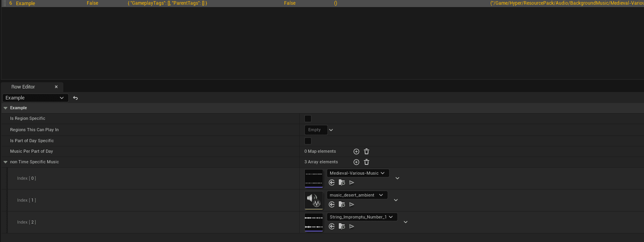Viewport: 644px width, 242px height.
Task: Select the Index [ 2 ] array row label
Action: pyautogui.click(x=27, y=222)
